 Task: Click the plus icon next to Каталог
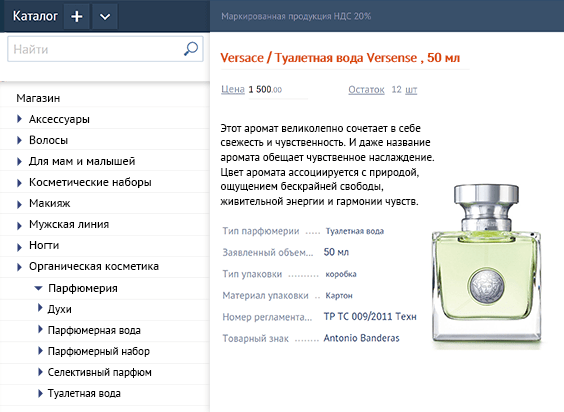click(77, 17)
